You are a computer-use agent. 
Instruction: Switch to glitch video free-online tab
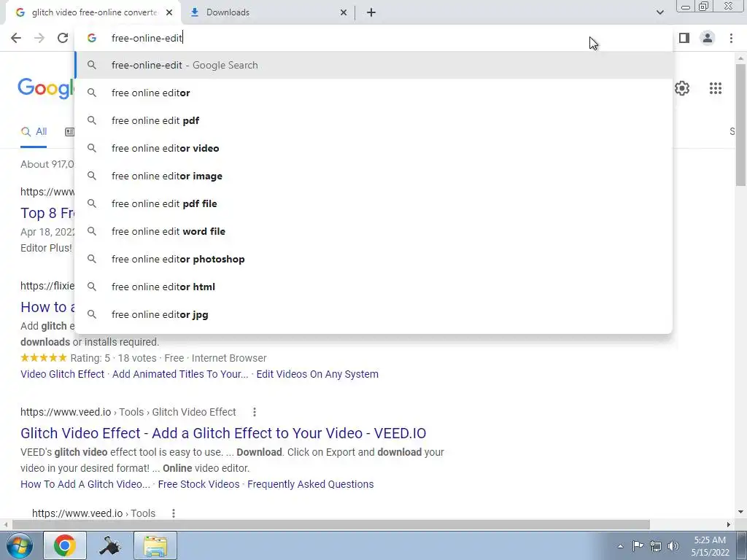click(93, 13)
